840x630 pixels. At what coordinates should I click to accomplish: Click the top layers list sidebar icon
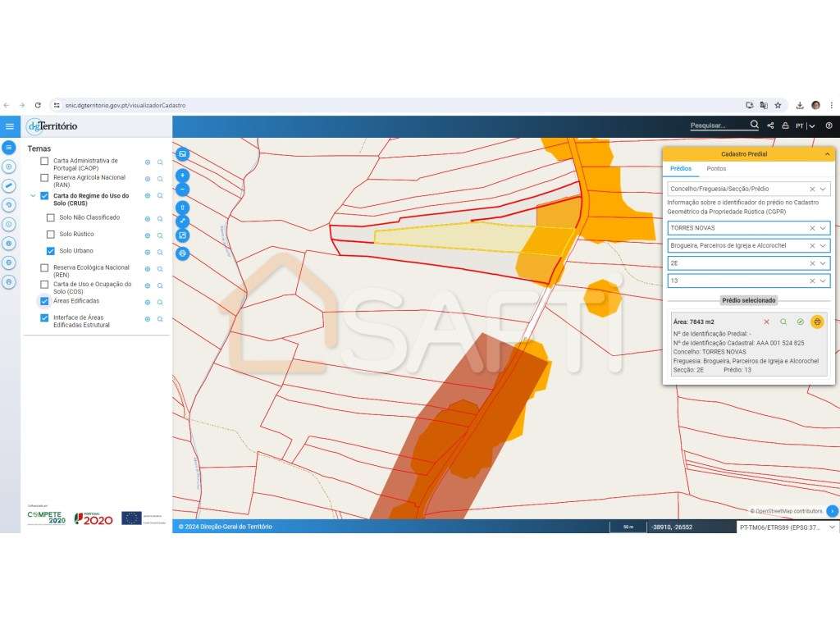pos(8,148)
